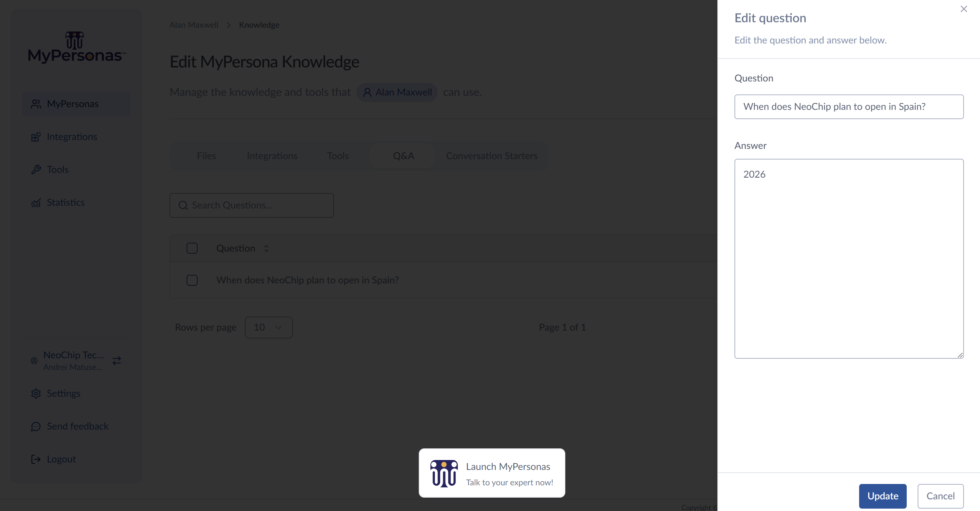This screenshot has width=980, height=511.
Task: Click the NeoChip Tec... organization name
Action: pos(73,355)
